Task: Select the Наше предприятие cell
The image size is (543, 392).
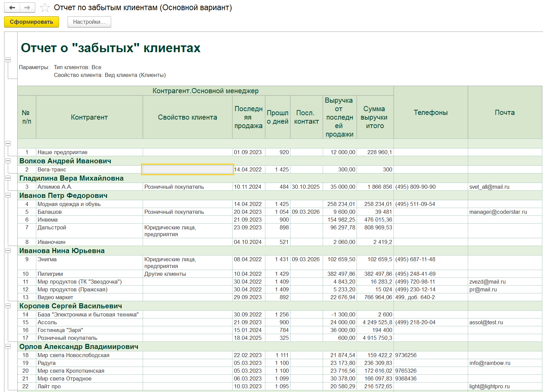Action: [89, 152]
